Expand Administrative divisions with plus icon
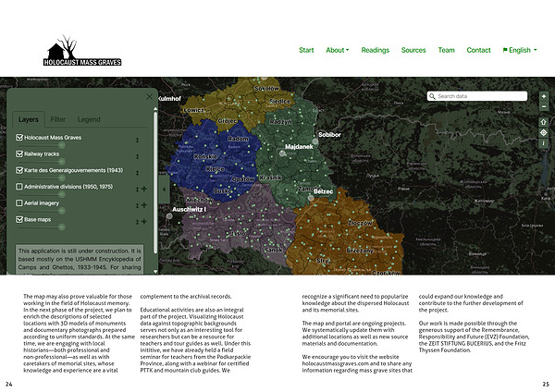 pos(144,189)
